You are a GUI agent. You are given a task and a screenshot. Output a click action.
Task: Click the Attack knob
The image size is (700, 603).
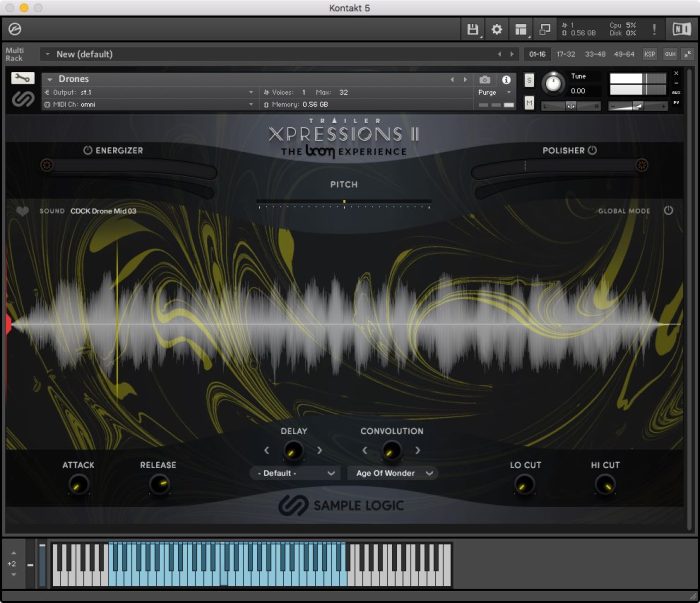point(79,485)
